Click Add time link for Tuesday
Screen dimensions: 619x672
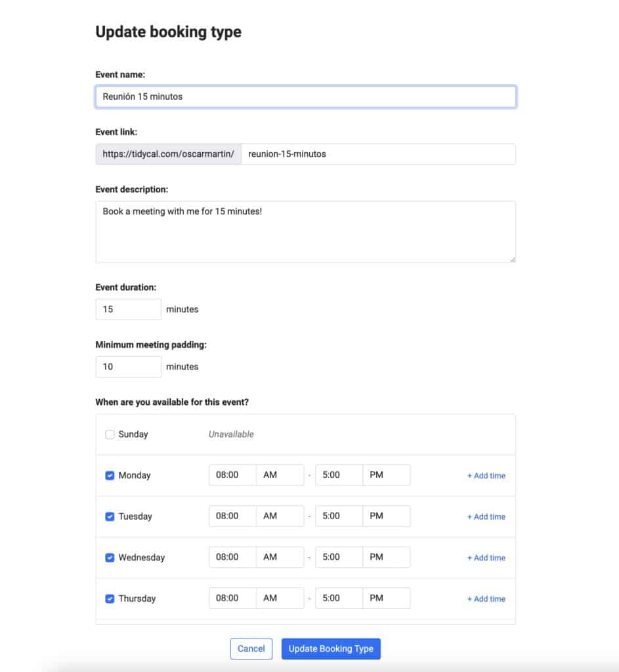[x=486, y=517]
